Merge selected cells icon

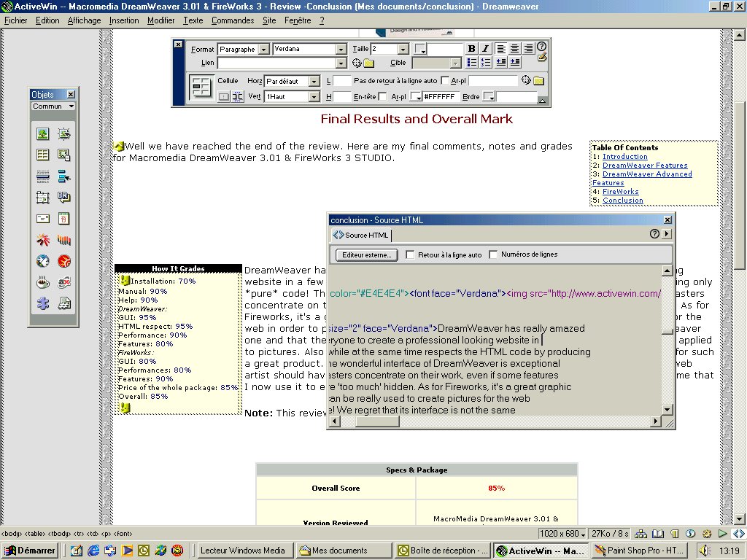click(223, 97)
